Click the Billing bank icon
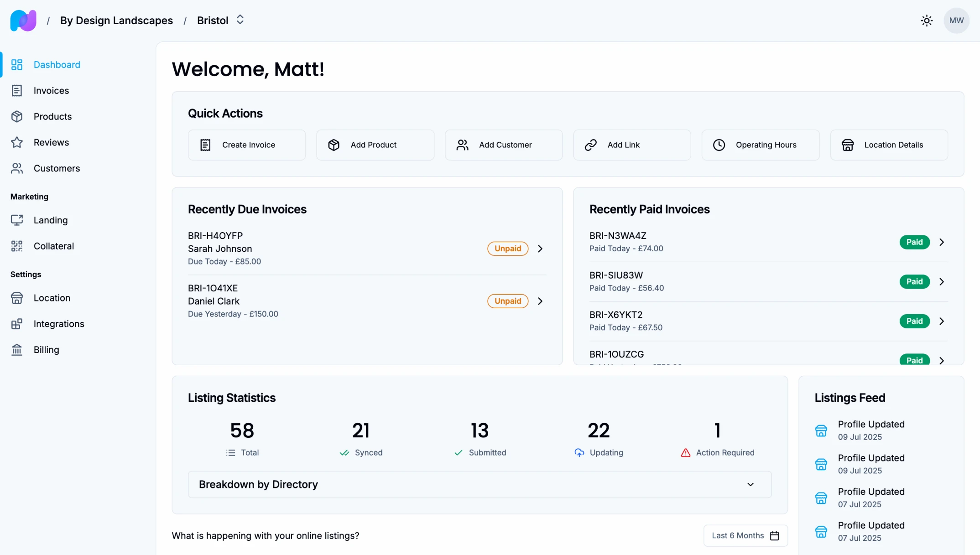Screen dimensions: 980x555 point(17,350)
